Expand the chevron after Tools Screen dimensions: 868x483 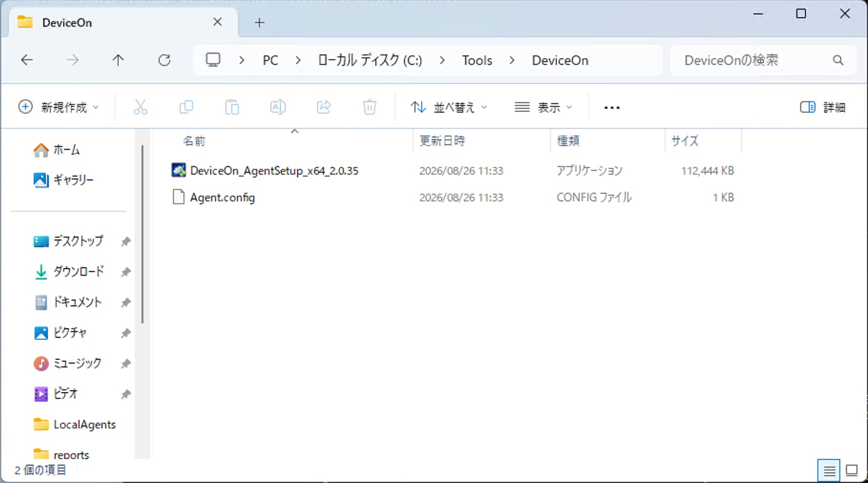coord(512,60)
